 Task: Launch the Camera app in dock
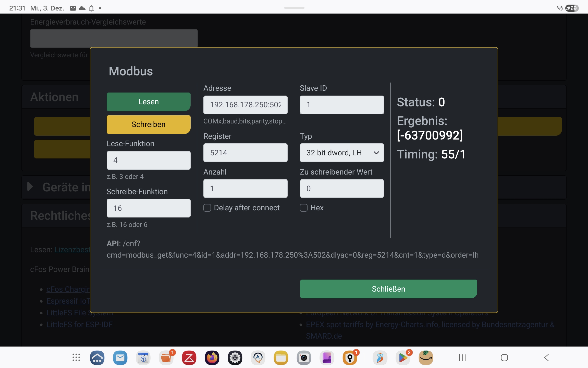tap(304, 358)
